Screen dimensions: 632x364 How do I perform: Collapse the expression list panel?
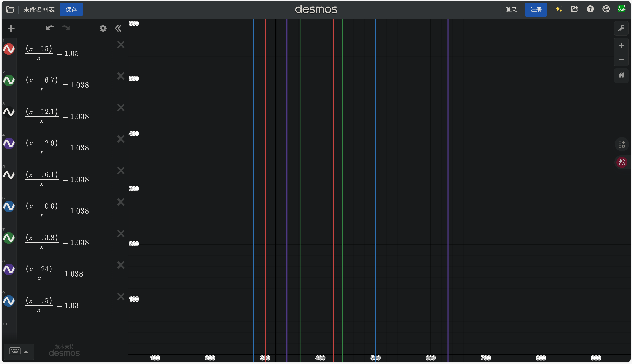click(x=118, y=28)
